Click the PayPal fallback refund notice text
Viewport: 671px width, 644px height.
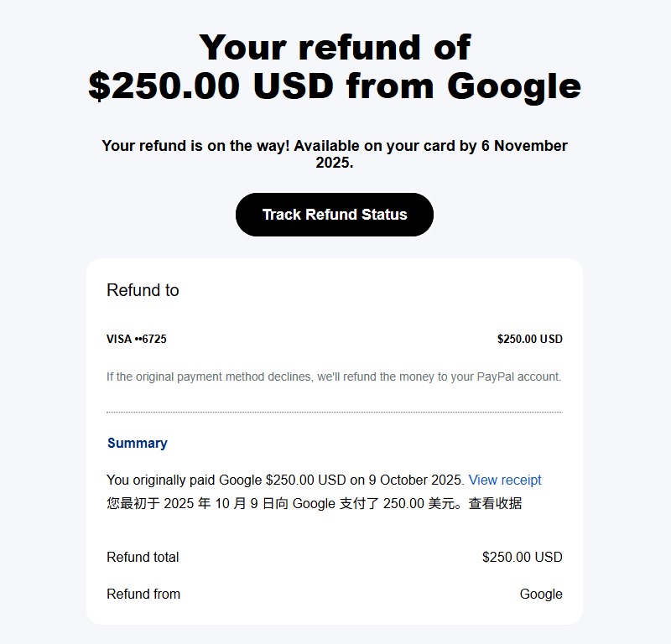point(334,377)
